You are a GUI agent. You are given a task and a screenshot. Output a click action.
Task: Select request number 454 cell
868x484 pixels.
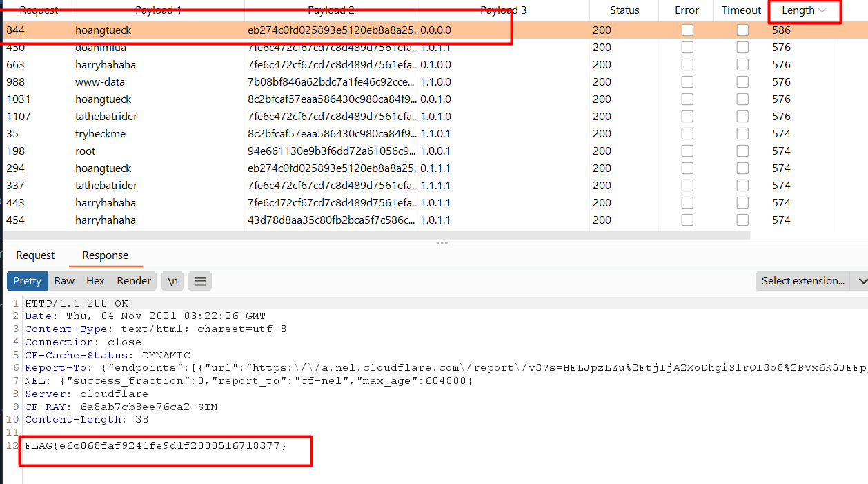click(x=16, y=220)
